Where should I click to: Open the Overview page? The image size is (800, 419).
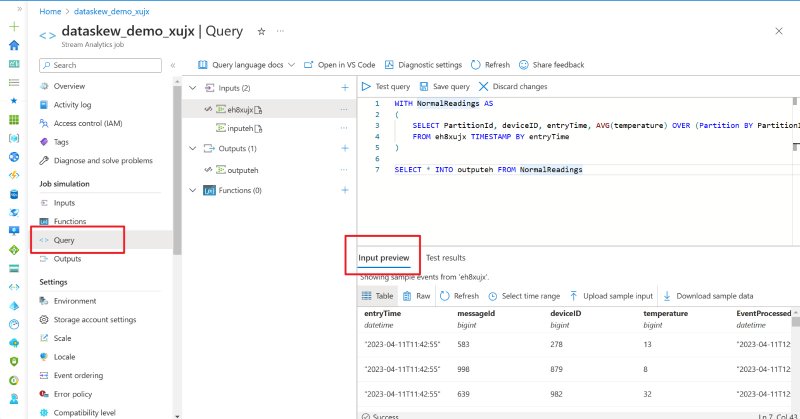(x=69, y=86)
